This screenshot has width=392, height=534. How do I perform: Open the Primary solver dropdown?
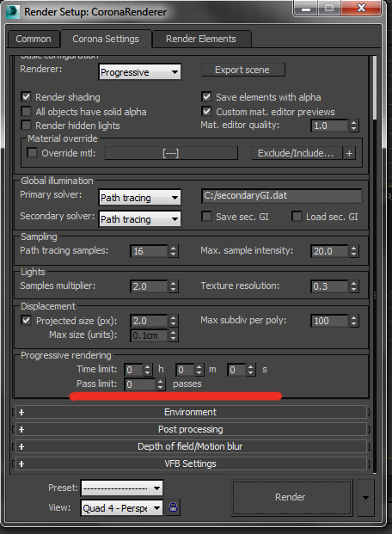point(139,198)
